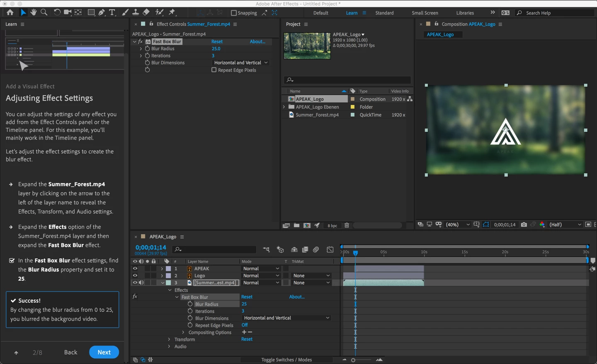Select the Rectangle shape tool
This screenshot has width=597, height=364.
point(91,12)
